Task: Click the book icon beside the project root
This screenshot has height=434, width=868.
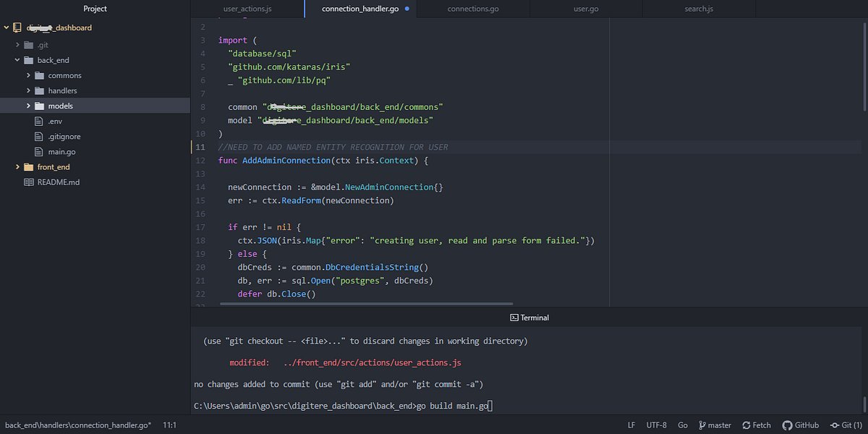Action: pyautogui.click(x=17, y=27)
